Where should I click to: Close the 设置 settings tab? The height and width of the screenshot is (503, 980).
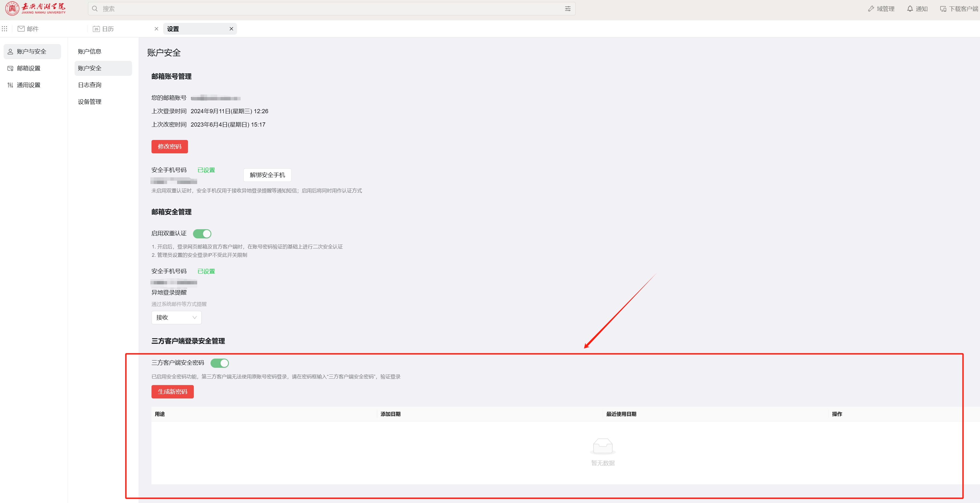pos(231,29)
